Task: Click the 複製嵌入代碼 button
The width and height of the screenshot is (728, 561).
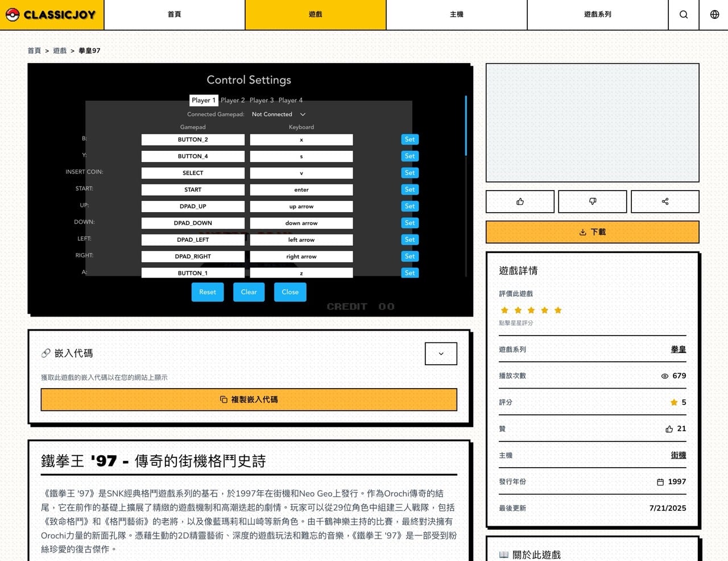Action: coord(249,399)
